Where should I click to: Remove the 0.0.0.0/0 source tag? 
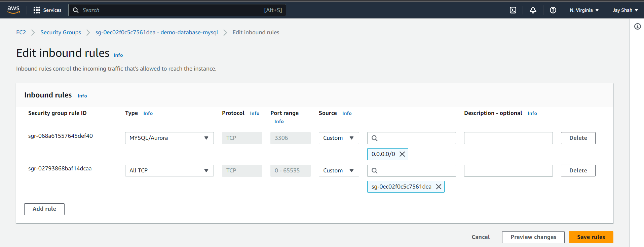coord(402,154)
